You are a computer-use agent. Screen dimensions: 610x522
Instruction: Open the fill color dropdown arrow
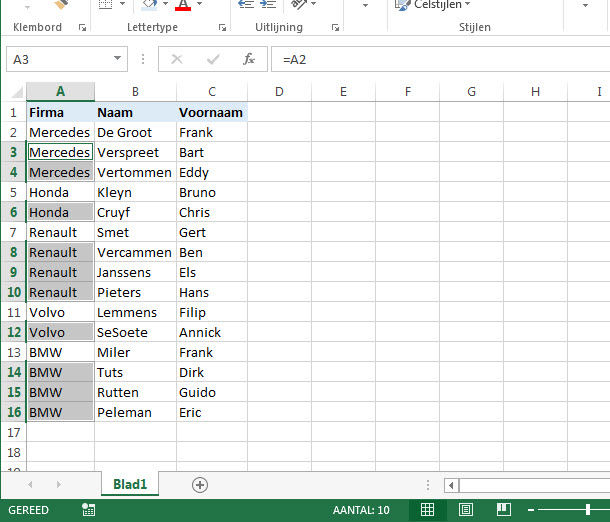click(x=166, y=4)
